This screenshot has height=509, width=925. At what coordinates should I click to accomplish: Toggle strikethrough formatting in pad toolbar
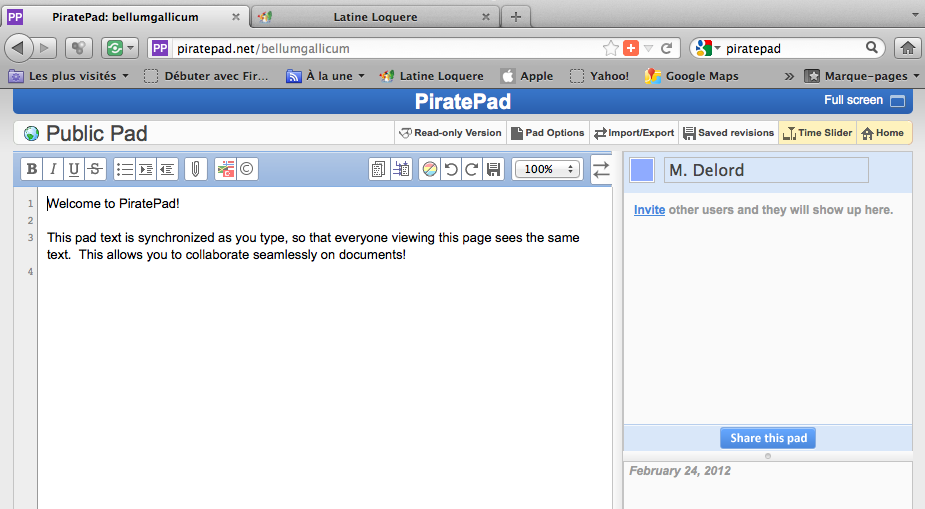(x=95, y=169)
